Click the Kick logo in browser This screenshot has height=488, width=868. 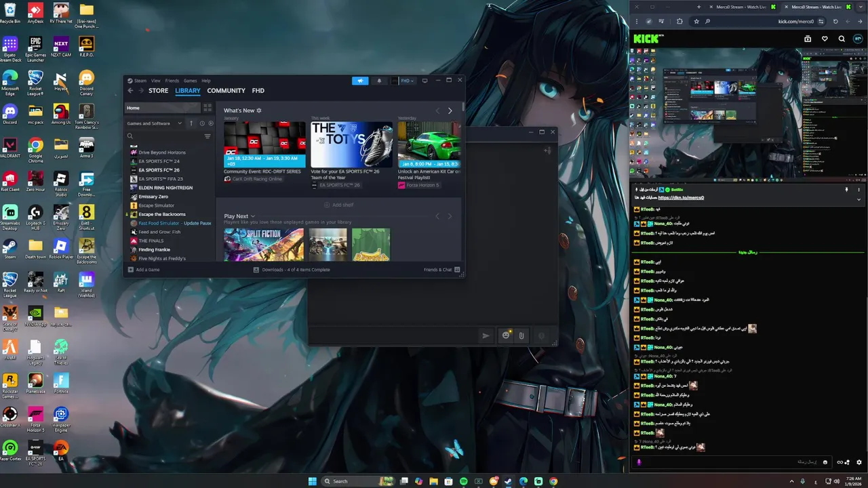(648, 39)
